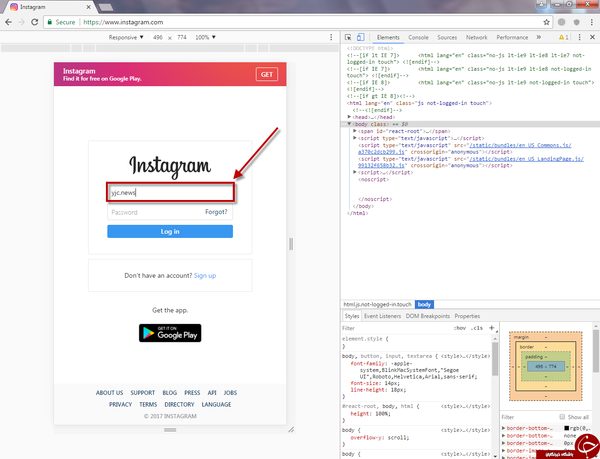Image resolution: width=600 pixels, height=459 pixels.
Task: Click the Google Play store badge
Action: [170, 333]
